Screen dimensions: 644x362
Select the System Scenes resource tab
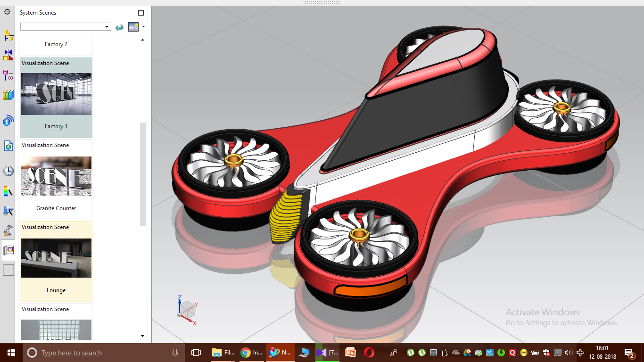8,250
